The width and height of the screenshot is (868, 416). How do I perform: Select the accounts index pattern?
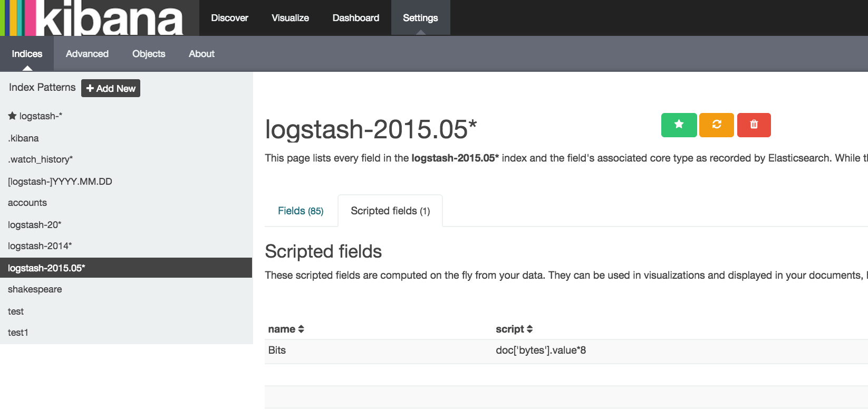27,203
